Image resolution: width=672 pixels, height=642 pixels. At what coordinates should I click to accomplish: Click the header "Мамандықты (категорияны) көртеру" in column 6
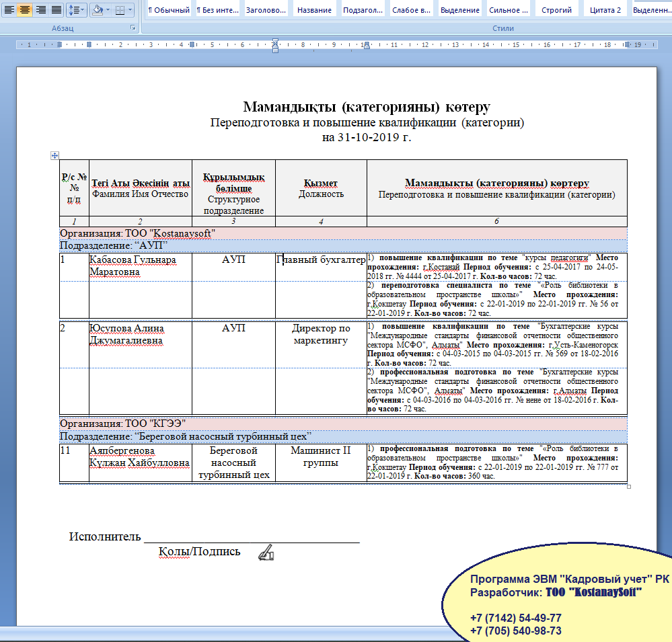click(496, 183)
